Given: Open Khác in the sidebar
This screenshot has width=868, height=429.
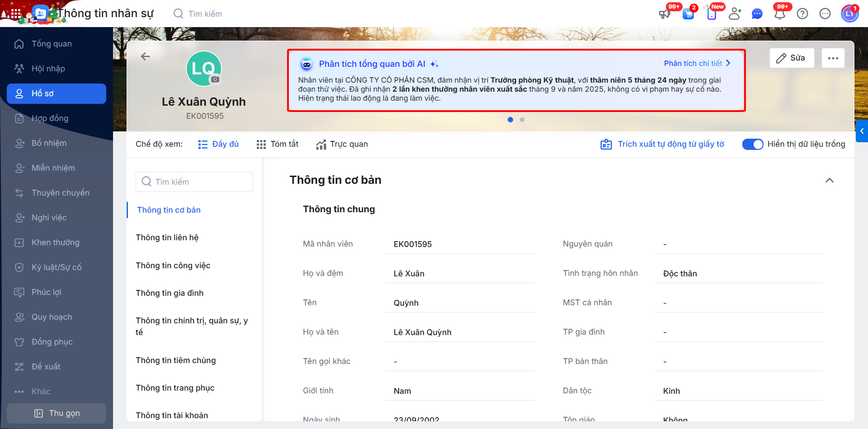Looking at the screenshot, I should 57,392.
